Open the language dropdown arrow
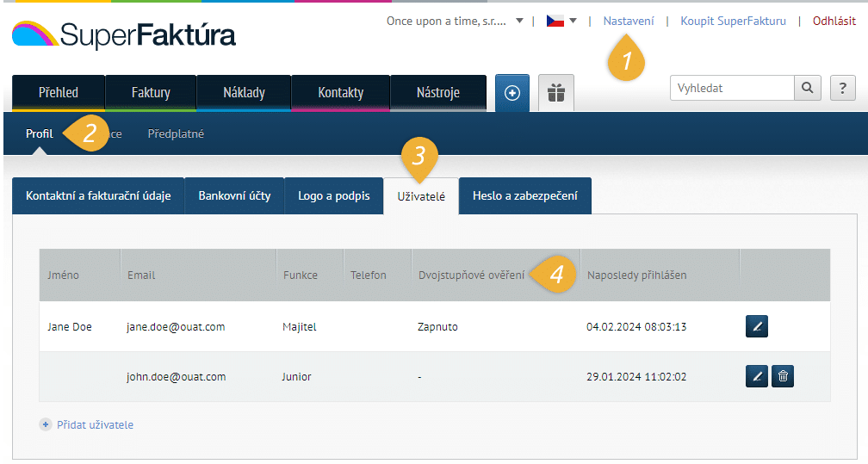Image resolution: width=868 pixels, height=464 pixels. 573,21
